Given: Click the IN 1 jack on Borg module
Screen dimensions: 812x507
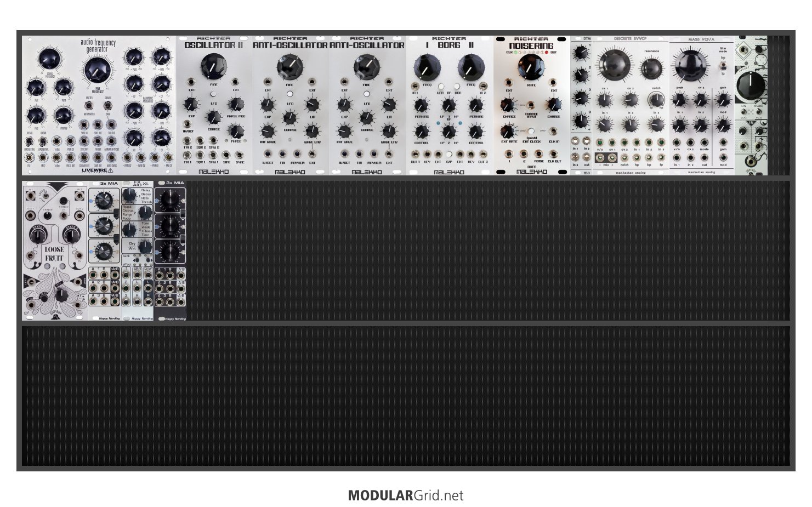Looking at the screenshot, I should [x=415, y=86].
